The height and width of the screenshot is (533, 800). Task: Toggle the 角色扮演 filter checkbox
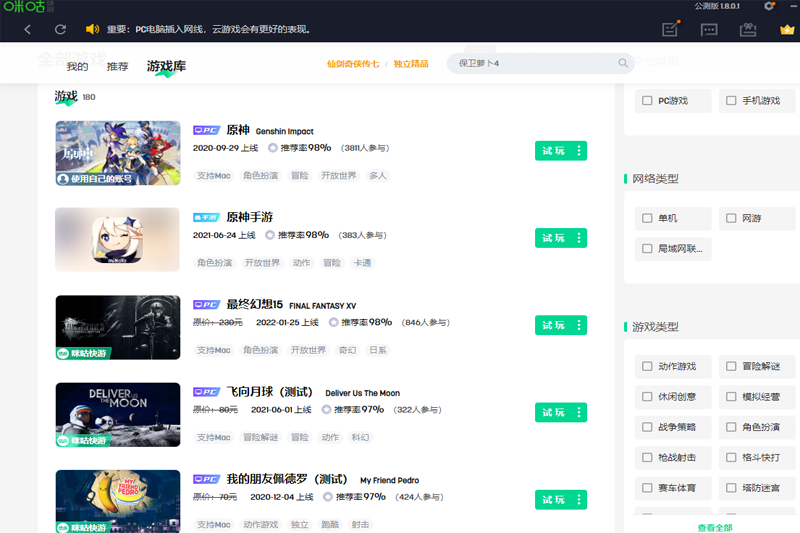[x=731, y=427]
